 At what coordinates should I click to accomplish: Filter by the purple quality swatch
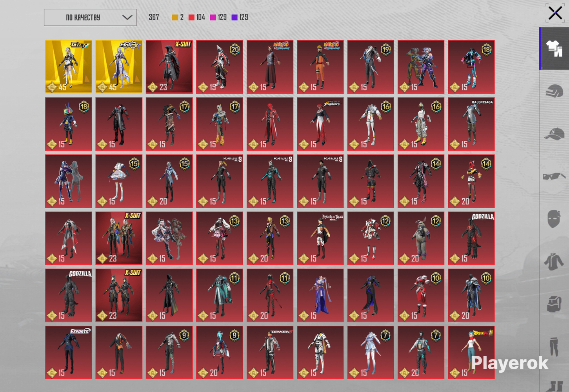tap(235, 17)
